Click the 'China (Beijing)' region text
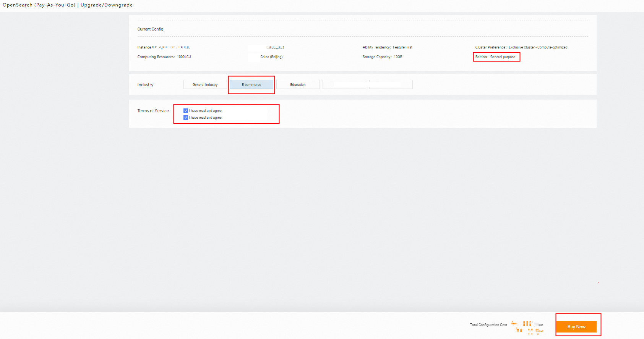This screenshot has height=339, width=644. point(271,57)
